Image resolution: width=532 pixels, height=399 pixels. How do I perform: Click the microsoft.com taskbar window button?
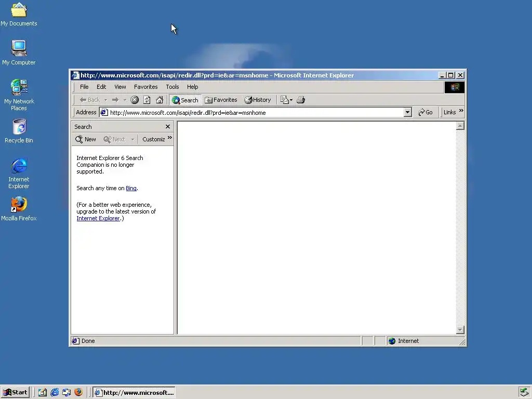pyautogui.click(x=134, y=393)
